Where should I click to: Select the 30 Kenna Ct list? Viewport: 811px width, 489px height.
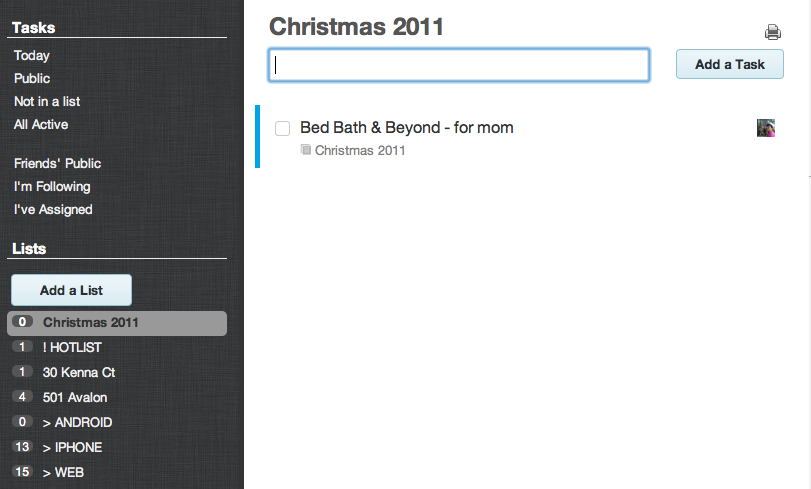79,372
